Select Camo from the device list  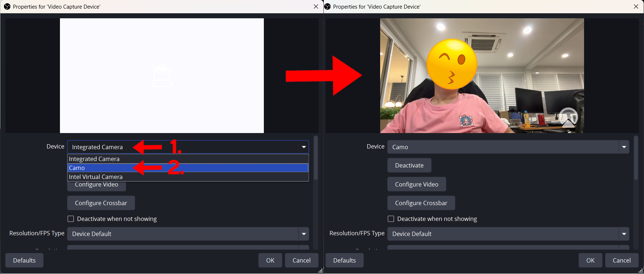coord(77,168)
